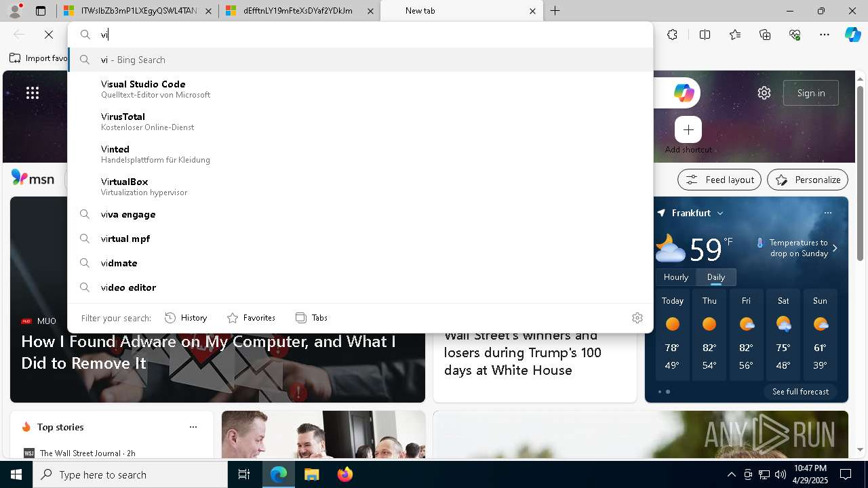Switch to the dEfftnLY19mFteXsDYaf2YDkJm tab
This screenshot has width=868, height=488.
(x=299, y=11)
